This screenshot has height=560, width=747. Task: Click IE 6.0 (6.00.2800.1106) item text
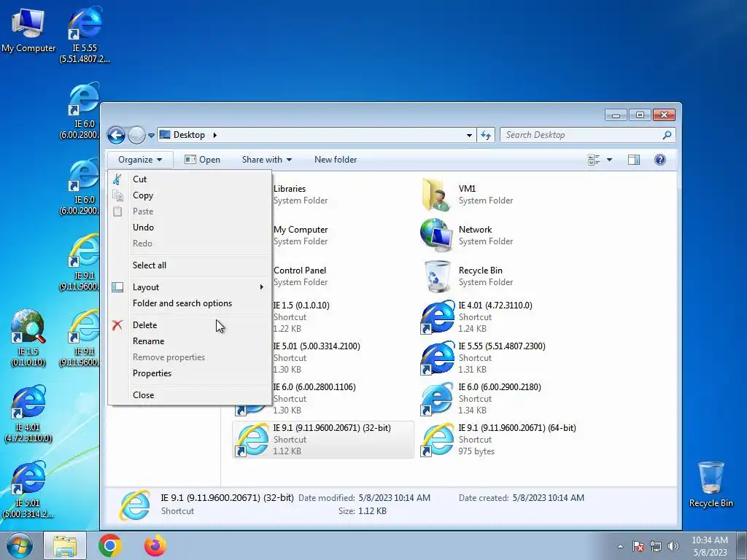click(314, 387)
